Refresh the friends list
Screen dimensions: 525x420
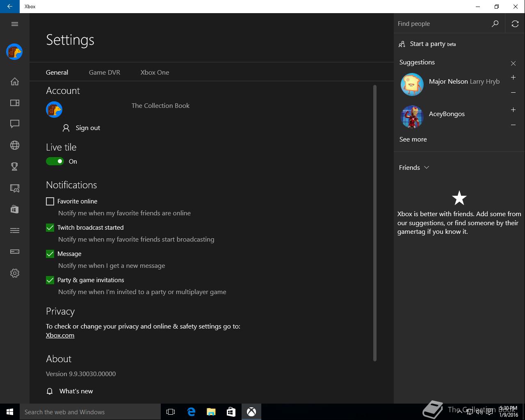tap(515, 24)
